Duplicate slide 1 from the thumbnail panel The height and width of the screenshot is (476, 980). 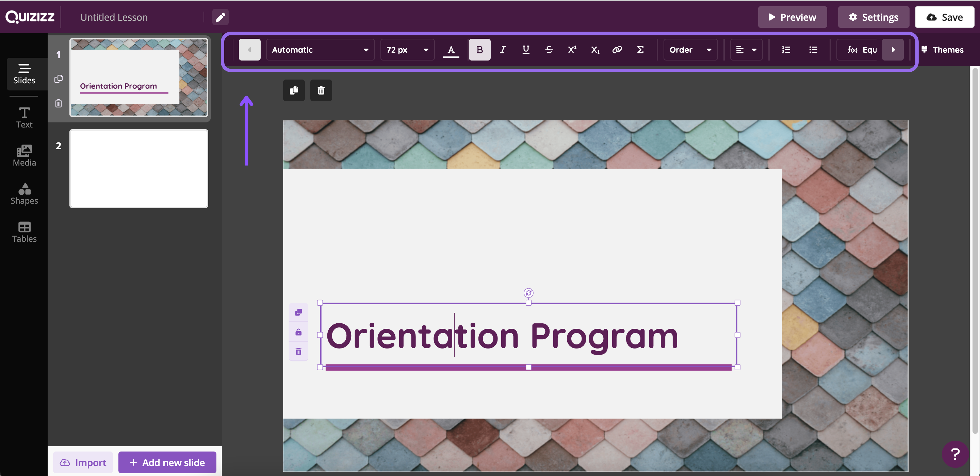tap(58, 79)
